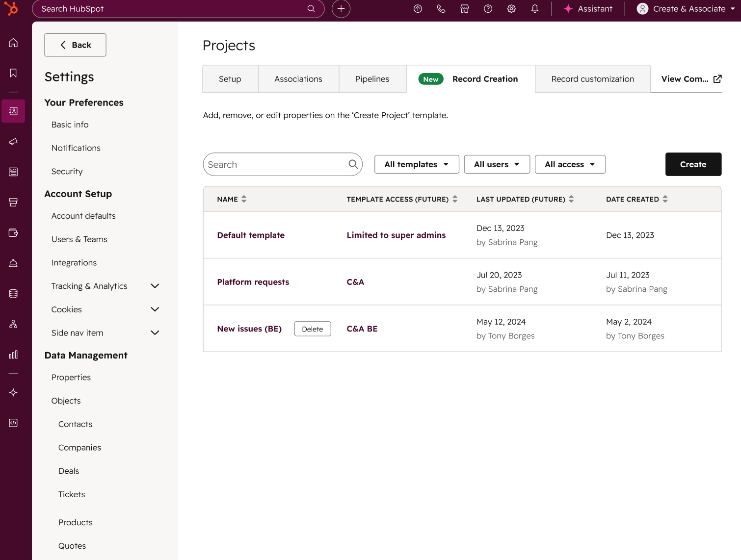Viewport: 741px width, 560px height.
Task: Open Contacts object settings
Action: (75, 424)
